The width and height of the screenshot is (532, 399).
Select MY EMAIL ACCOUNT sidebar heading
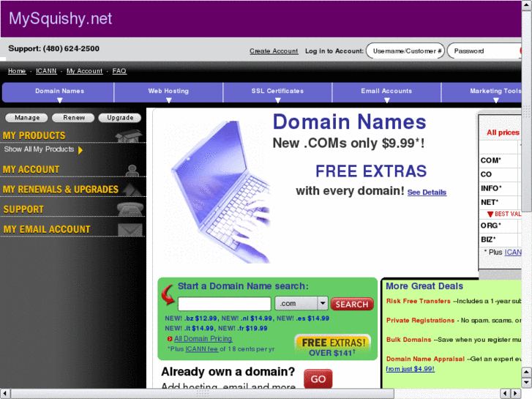(47, 229)
